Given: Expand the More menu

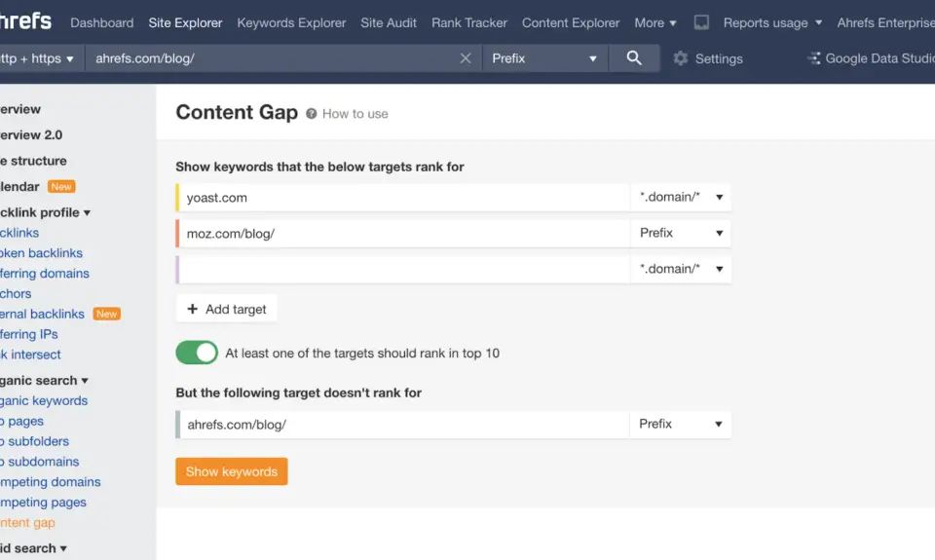Looking at the screenshot, I should [x=655, y=22].
